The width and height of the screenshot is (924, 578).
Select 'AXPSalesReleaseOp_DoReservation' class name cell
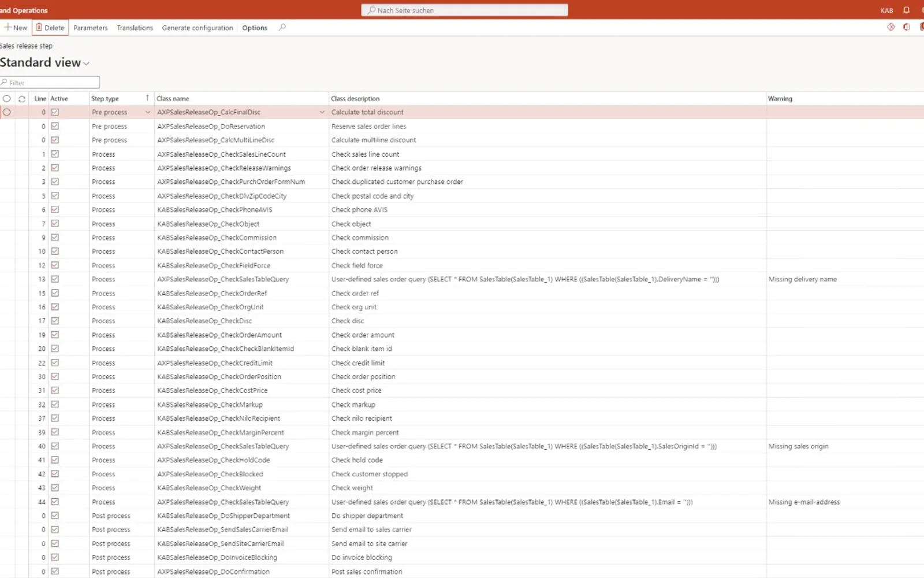(x=211, y=127)
